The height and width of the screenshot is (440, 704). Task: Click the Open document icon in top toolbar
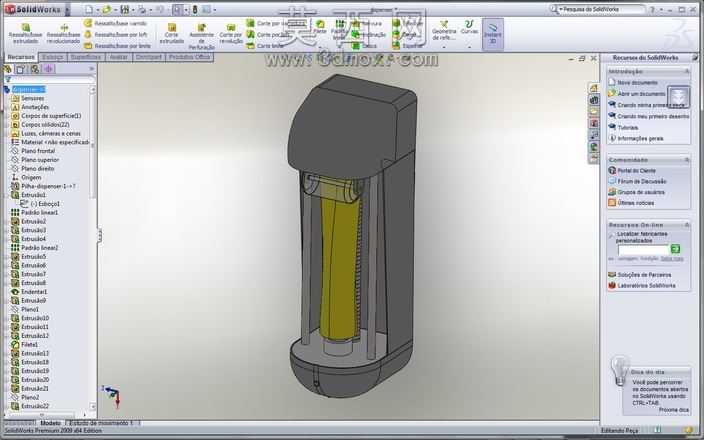[106, 9]
